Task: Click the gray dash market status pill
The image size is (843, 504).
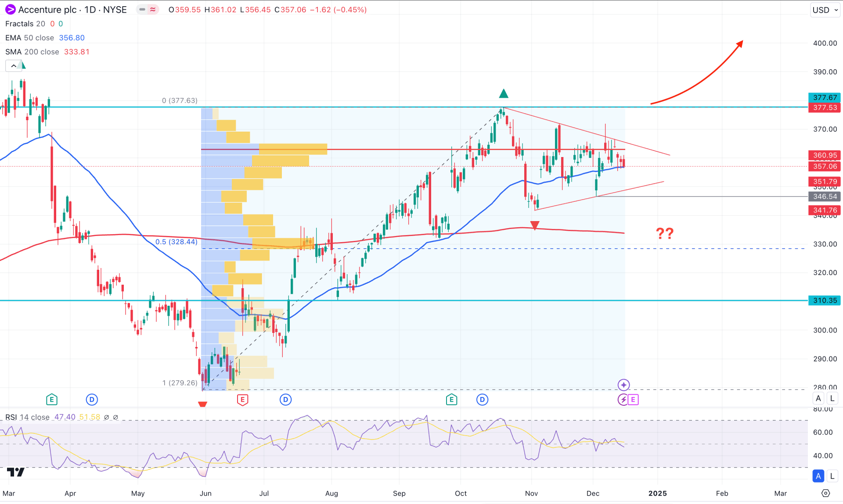Action: click(142, 10)
